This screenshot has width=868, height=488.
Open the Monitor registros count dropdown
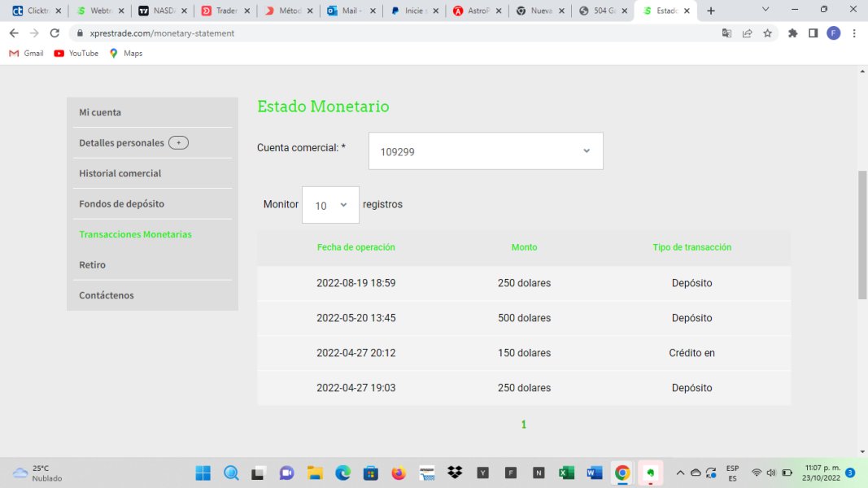coord(330,205)
